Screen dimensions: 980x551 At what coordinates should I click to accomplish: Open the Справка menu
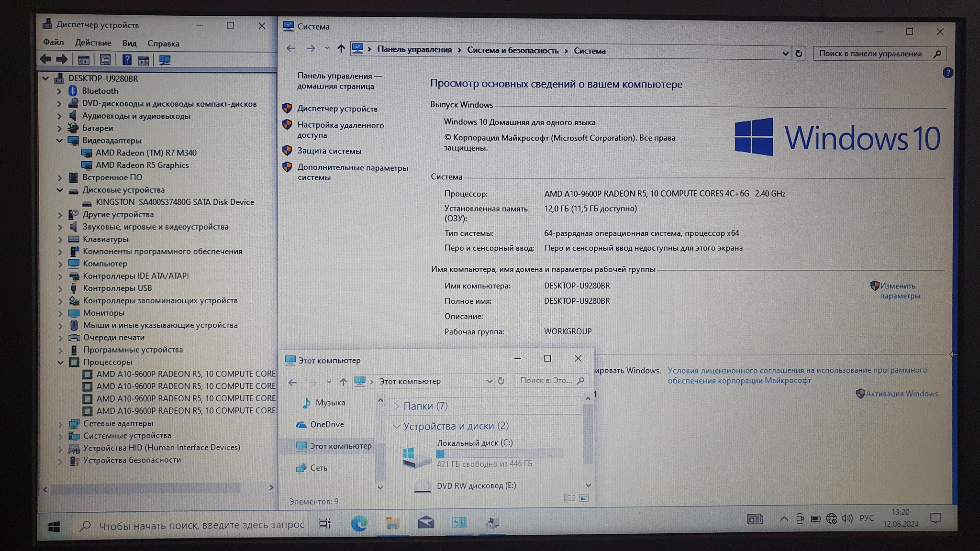pyautogui.click(x=163, y=44)
